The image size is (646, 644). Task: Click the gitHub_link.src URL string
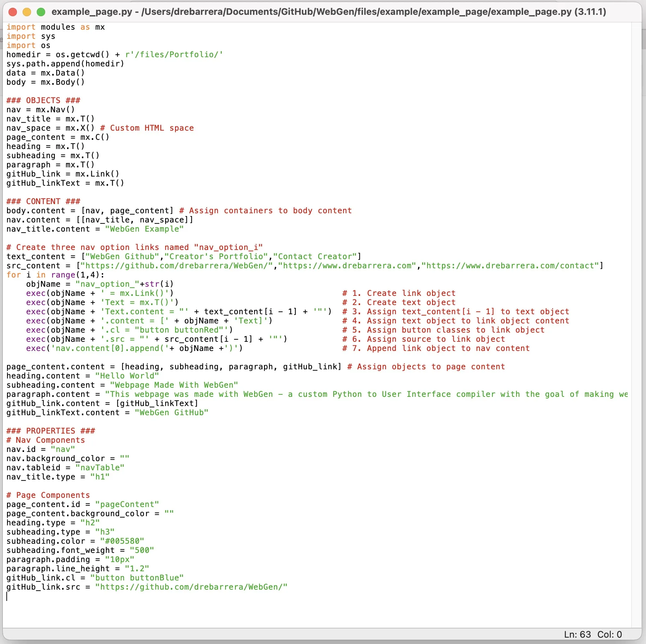[x=191, y=587]
